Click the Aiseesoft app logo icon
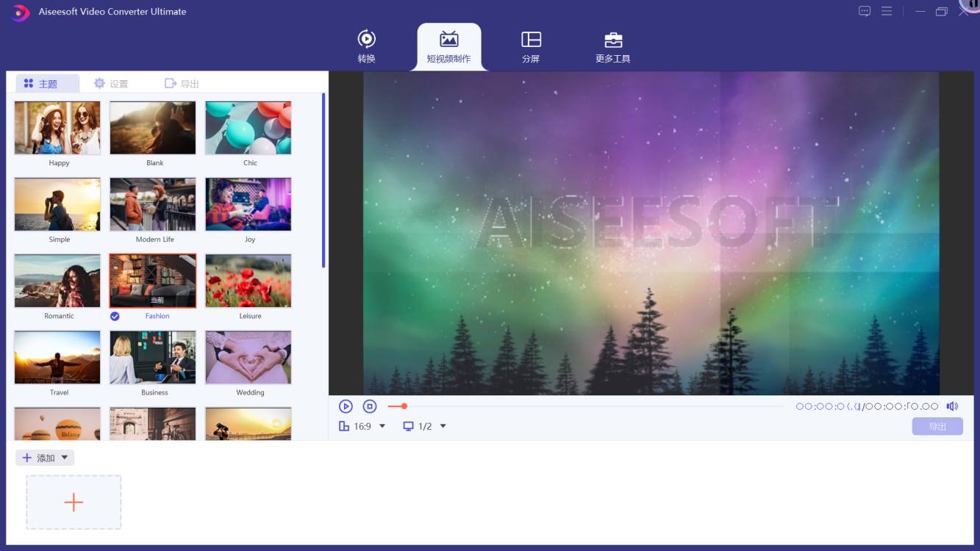This screenshot has height=551, width=980. [x=20, y=12]
